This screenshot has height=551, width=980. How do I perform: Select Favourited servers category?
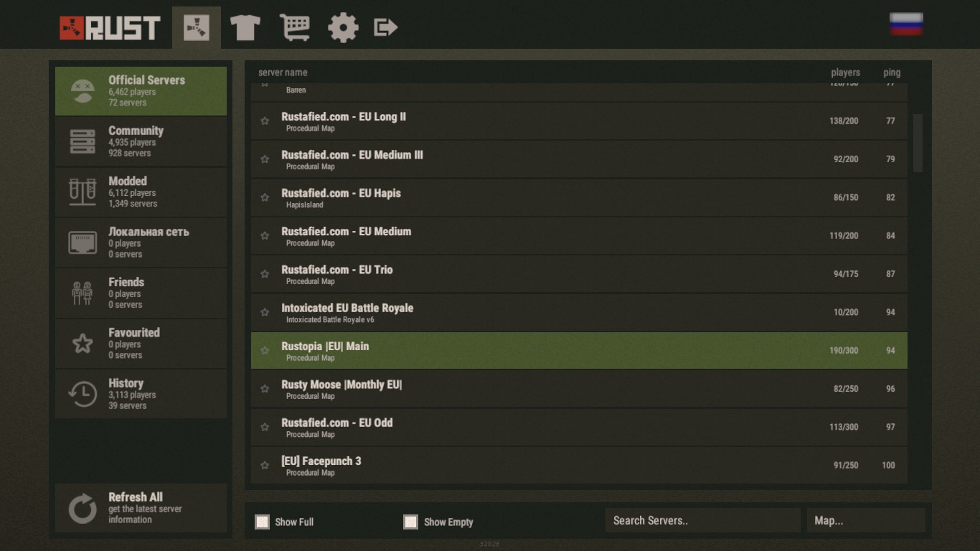(141, 344)
